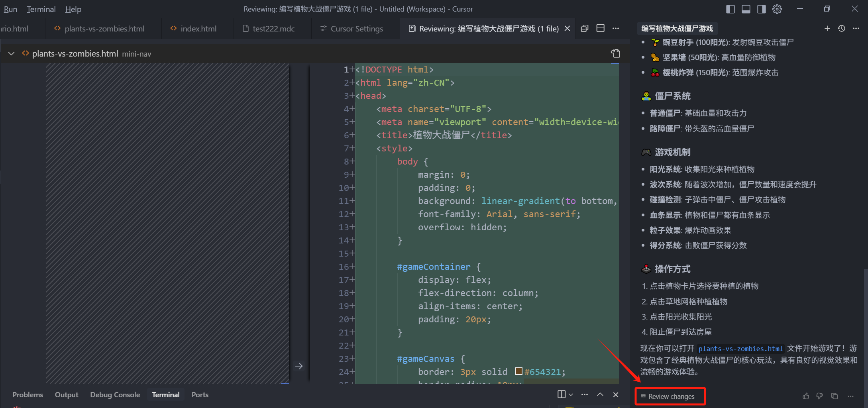Open file icon in review header
This screenshot has height=408, width=868.
(x=616, y=53)
